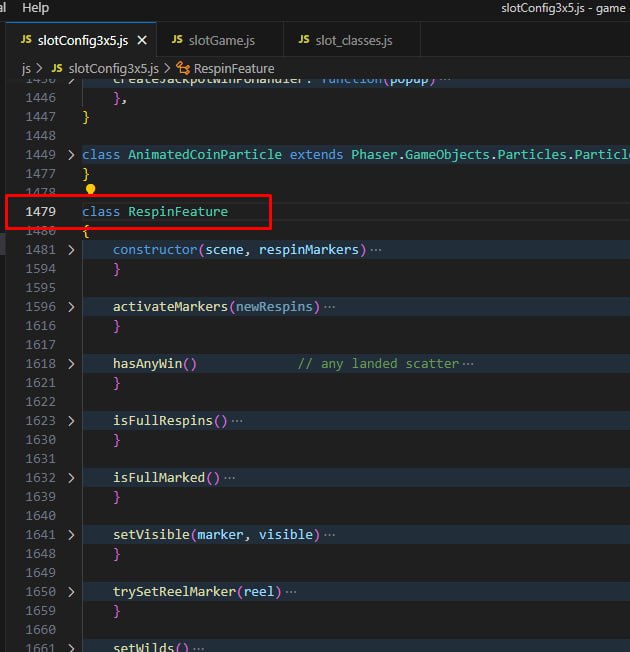Click the RespinFeature breadcrumb item
Viewport: 630px width, 652px height.
(234, 69)
